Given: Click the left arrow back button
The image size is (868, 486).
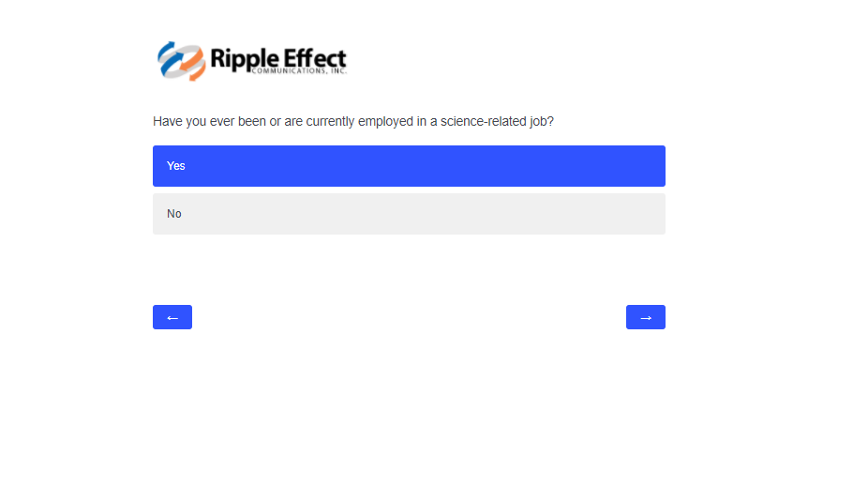Looking at the screenshot, I should (x=172, y=317).
